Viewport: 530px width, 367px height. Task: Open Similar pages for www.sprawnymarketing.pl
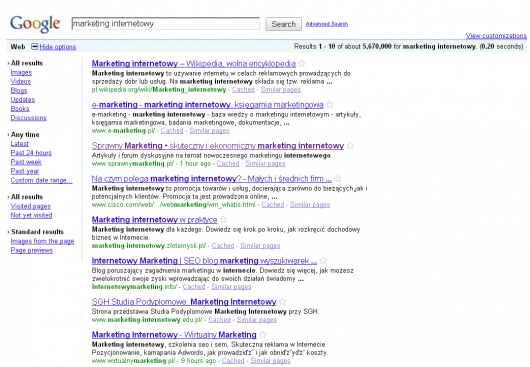[x=265, y=164]
